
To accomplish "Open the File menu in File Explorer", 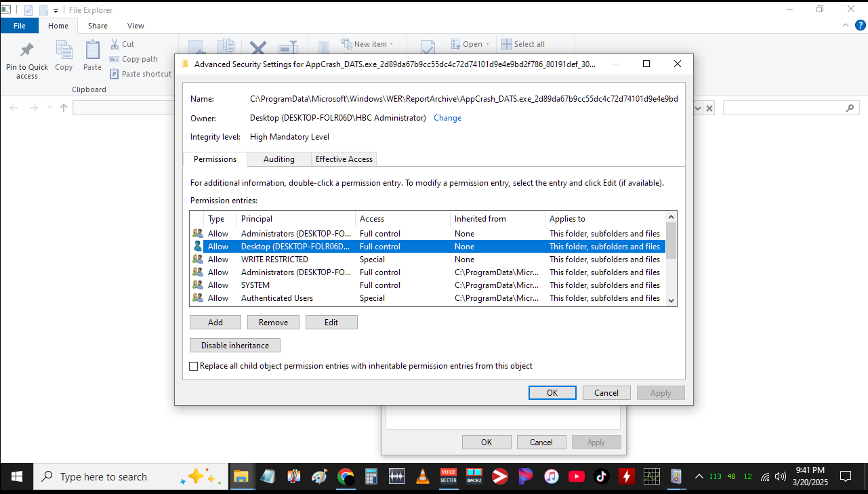I will point(19,26).
